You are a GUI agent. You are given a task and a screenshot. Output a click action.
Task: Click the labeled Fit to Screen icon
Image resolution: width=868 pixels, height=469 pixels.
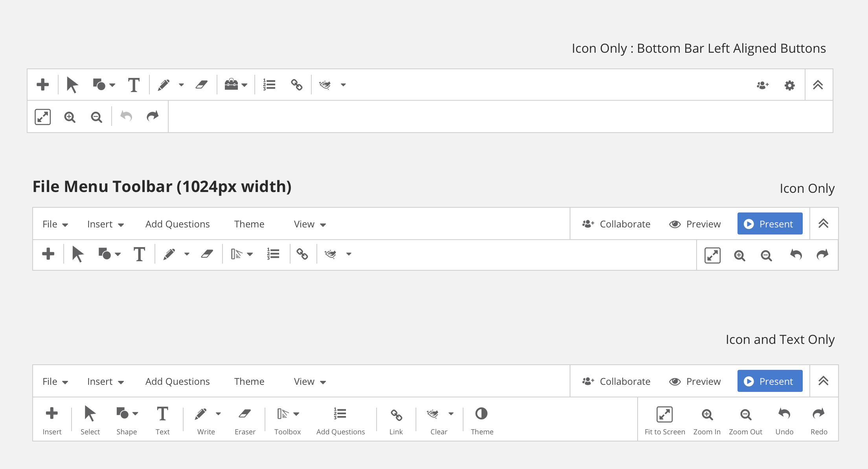click(665, 420)
